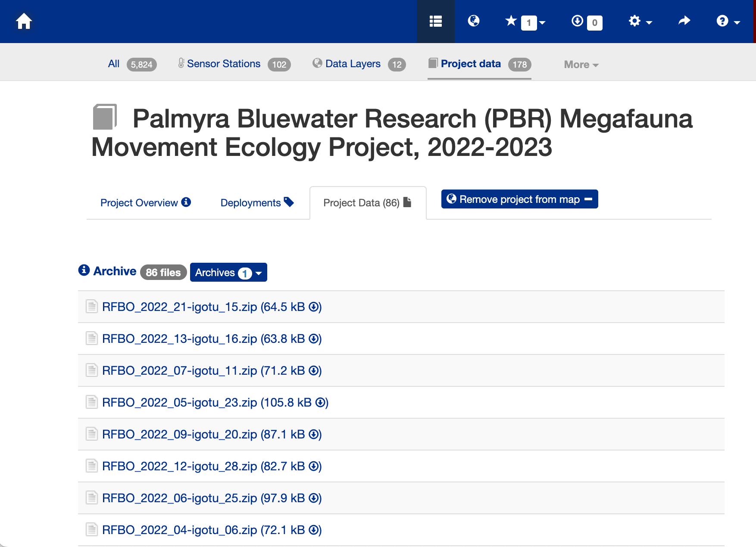
Task: Open the Movebank home icon
Action: click(x=24, y=21)
